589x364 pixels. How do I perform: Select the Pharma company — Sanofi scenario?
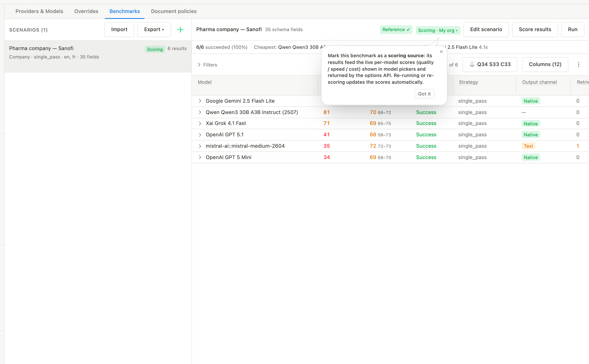98,56
